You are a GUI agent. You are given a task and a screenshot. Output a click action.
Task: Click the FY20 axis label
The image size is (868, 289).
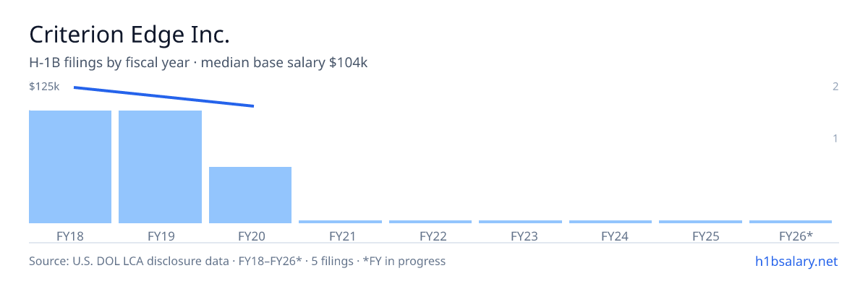[x=250, y=236]
